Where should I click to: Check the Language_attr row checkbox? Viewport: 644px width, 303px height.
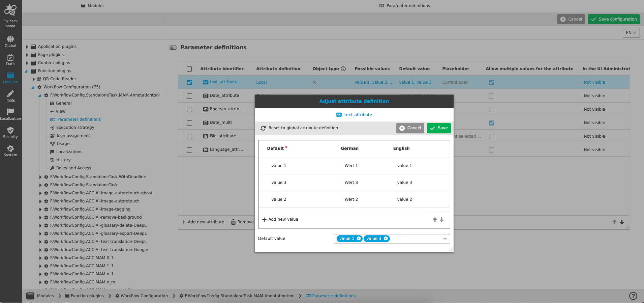coord(189,150)
